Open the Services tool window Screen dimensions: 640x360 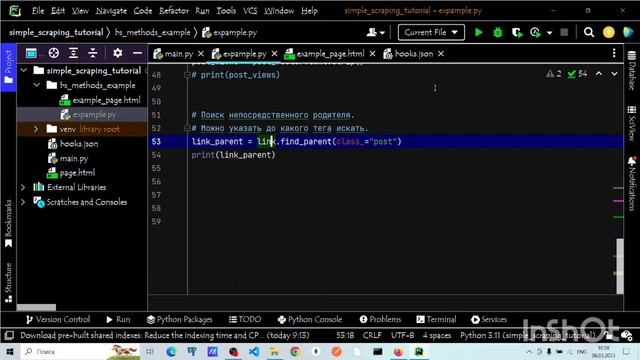pos(489,320)
